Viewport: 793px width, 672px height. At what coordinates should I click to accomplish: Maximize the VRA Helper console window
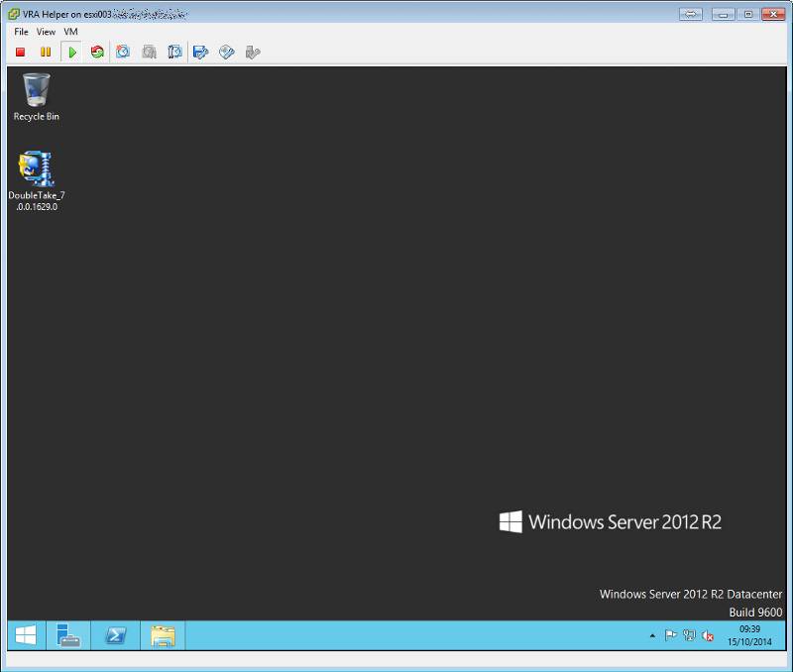pos(748,14)
